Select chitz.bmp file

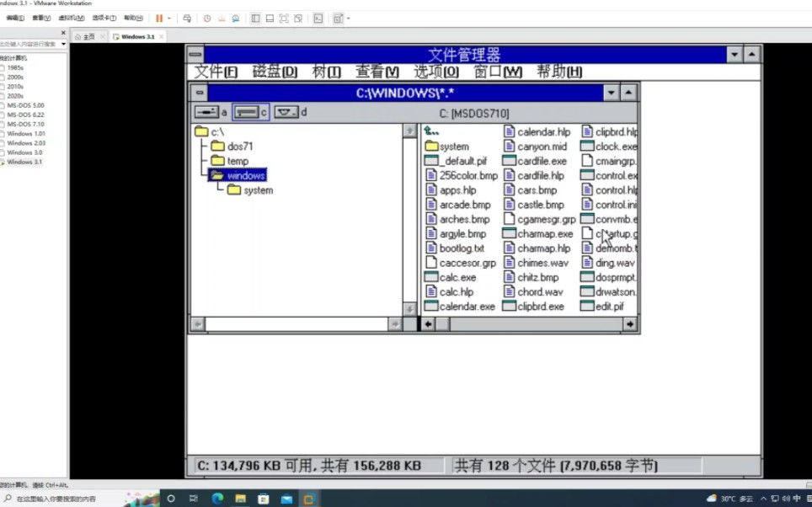click(532, 277)
